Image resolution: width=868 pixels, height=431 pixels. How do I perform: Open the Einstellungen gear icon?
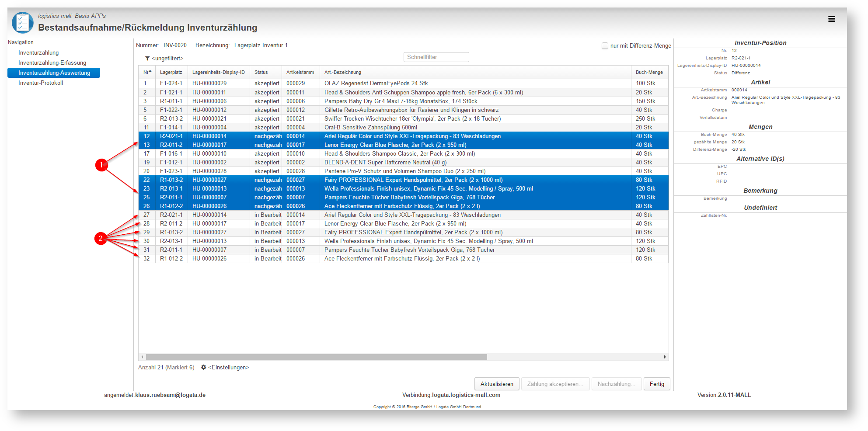(x=203, y=367)
